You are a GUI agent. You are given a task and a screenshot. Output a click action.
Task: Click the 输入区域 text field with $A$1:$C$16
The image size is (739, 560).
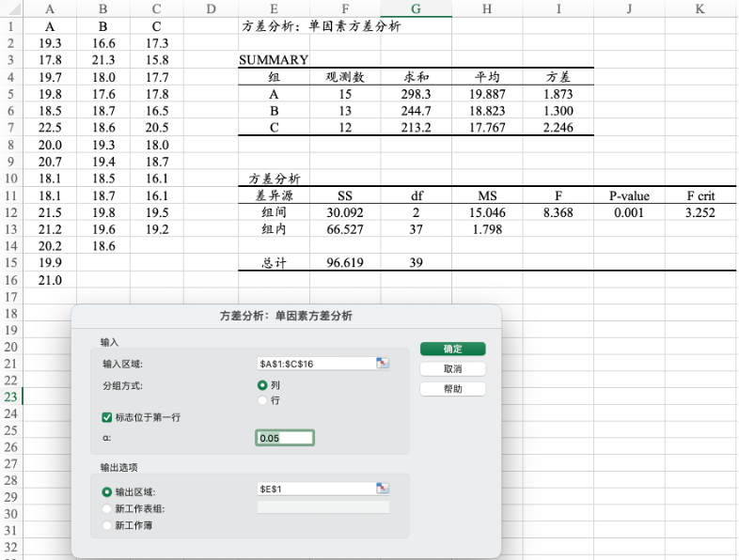click(315, 364)
